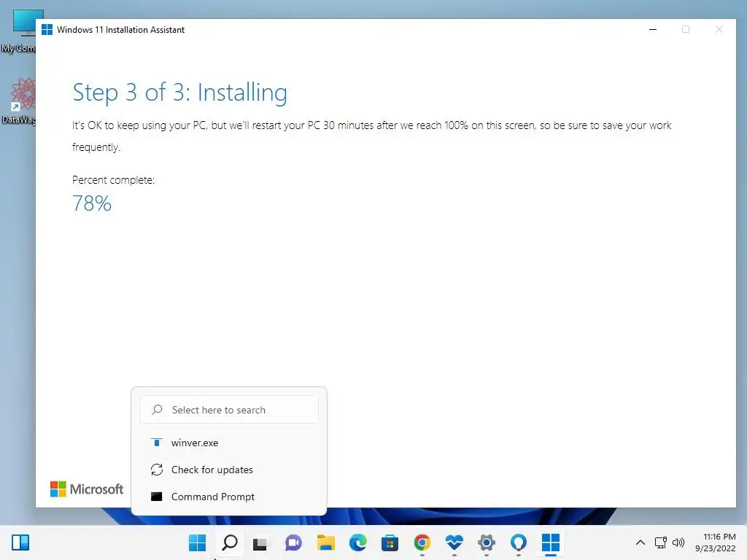Select the DataWag desktop shortcut
This screenshot has height=560, width=747.
(19, 101)
